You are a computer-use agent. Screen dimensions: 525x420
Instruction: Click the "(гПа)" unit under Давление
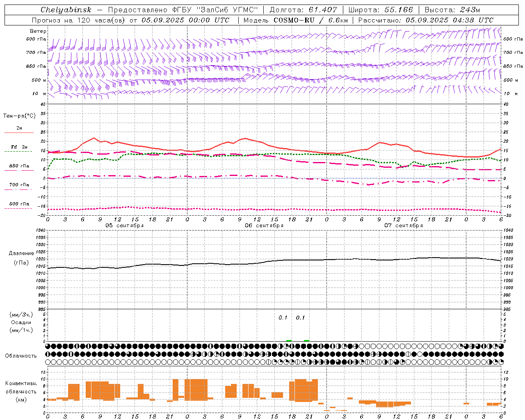coord(21,263)
